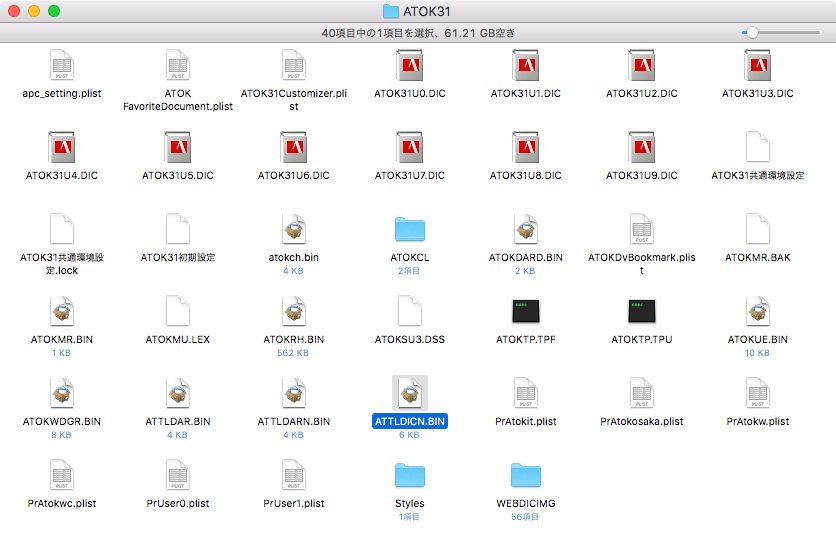Viewport: 836px width, 555px height.
Task: Select the ATOKMR.BIN archive icon
Action: pyautogui.click(x=61, y=311)
